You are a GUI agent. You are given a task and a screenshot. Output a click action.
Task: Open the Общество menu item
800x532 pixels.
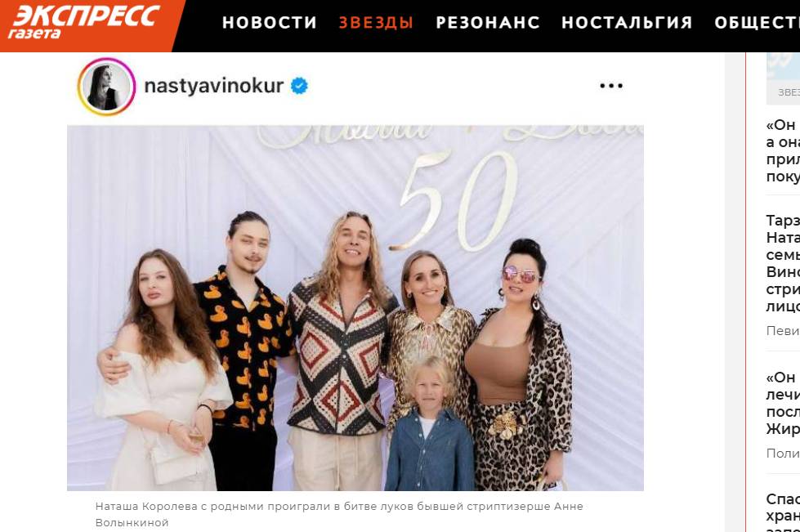pos(758,22)
